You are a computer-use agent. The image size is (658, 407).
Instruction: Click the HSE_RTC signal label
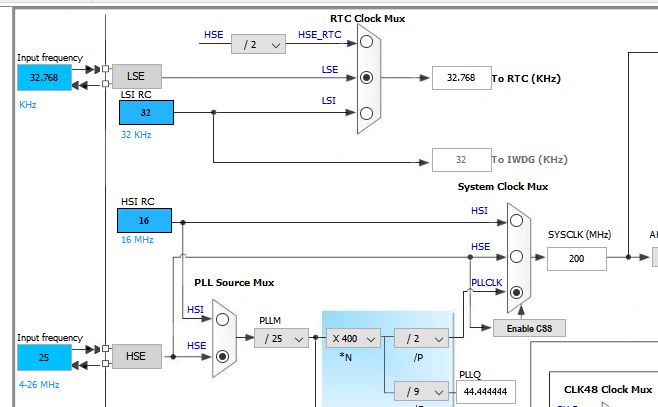[320, 35]
